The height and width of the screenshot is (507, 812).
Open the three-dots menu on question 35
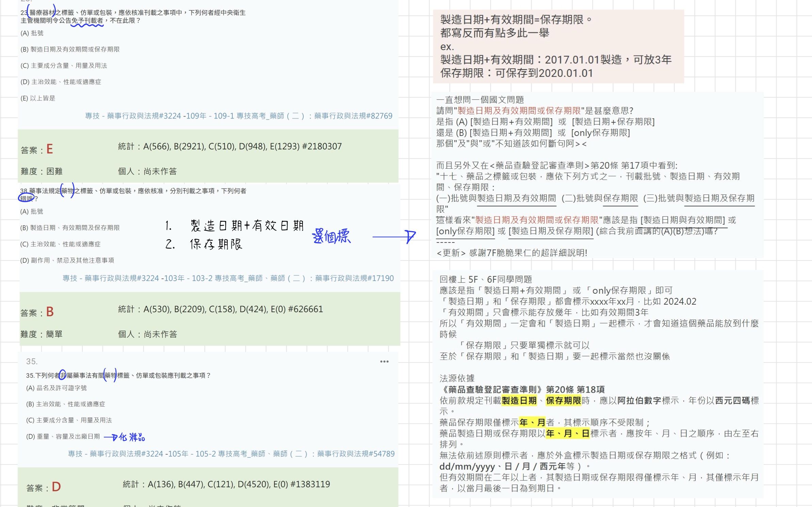click(384, 361)
